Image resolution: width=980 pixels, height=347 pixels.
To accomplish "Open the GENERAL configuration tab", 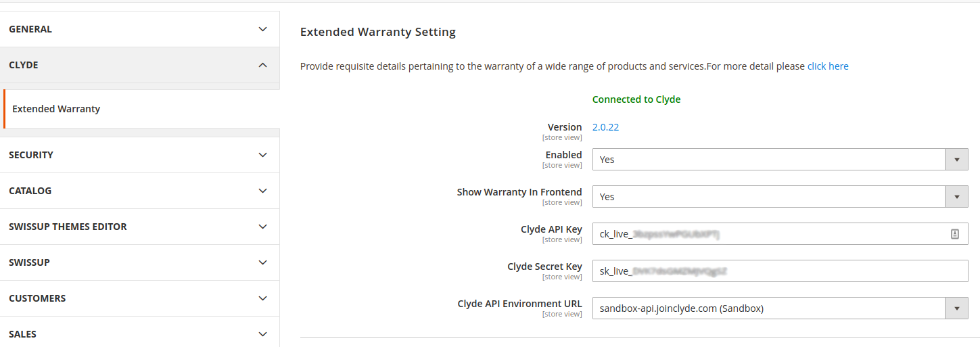I will click(x=139, y=29).
